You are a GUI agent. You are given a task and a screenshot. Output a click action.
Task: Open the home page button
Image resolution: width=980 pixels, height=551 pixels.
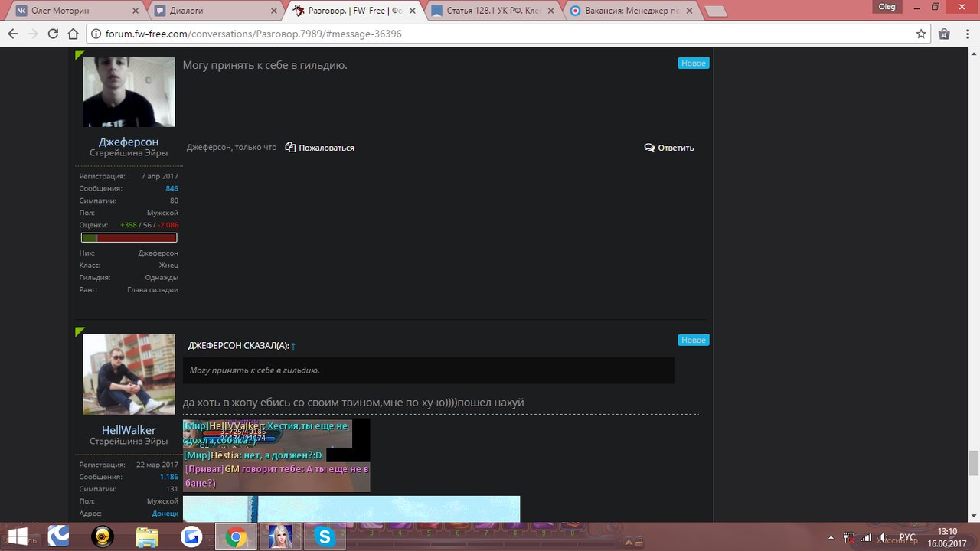click(73, 34)
